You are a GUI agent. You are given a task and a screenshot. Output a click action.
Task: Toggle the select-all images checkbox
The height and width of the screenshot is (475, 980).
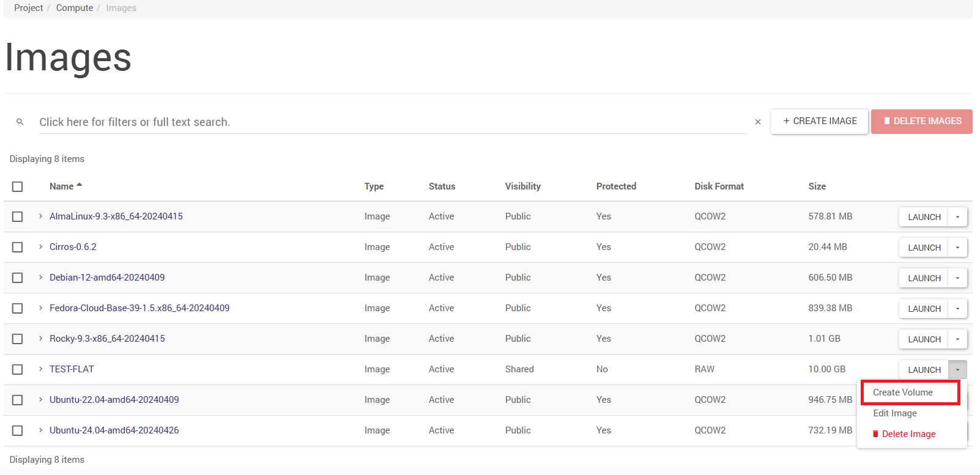[18, 186]
